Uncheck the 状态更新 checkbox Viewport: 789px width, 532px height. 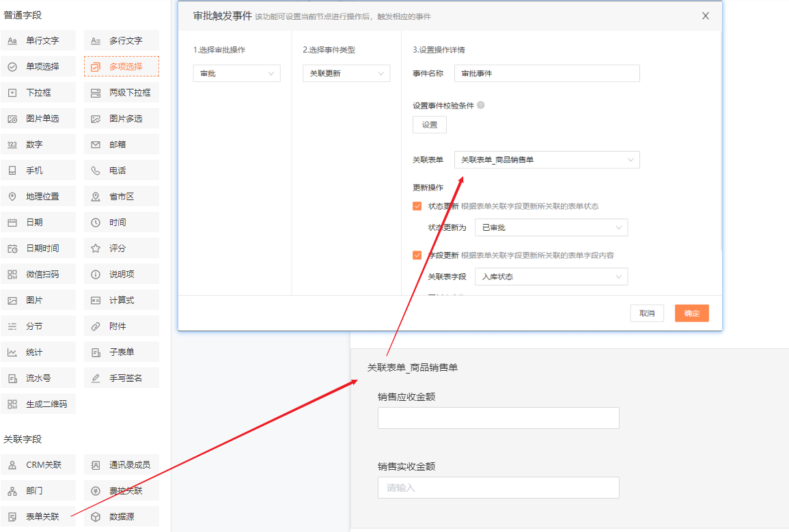pos(417,206)
